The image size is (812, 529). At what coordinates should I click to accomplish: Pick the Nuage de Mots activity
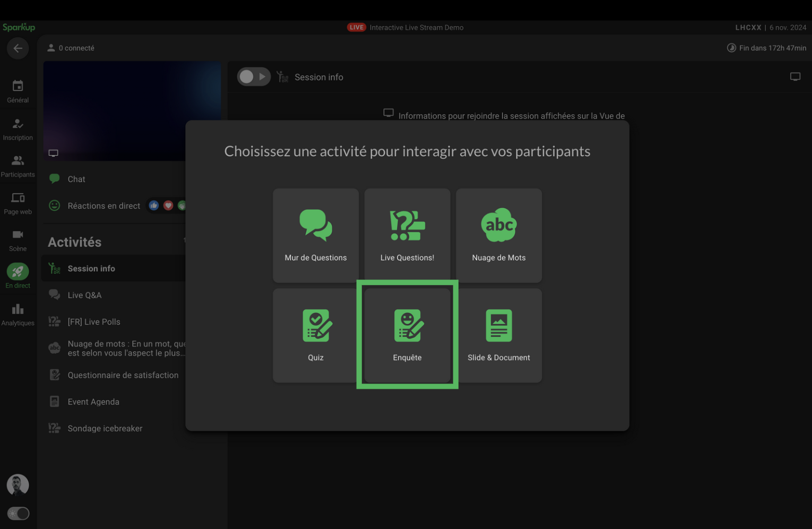tap(498, 235)
